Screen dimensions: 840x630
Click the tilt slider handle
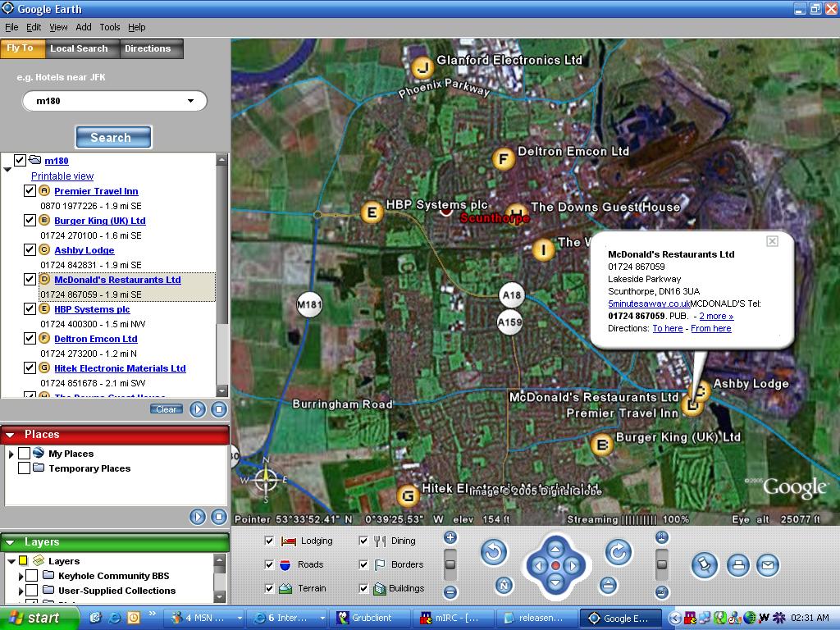pyautogui.click(x=662, y=564)
